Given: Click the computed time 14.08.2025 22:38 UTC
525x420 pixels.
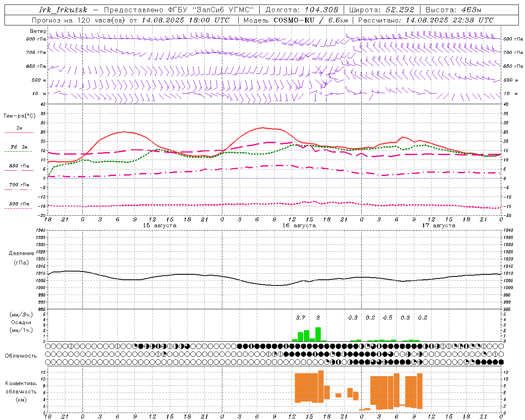Looking at the screenshot, I should (450, 20).
